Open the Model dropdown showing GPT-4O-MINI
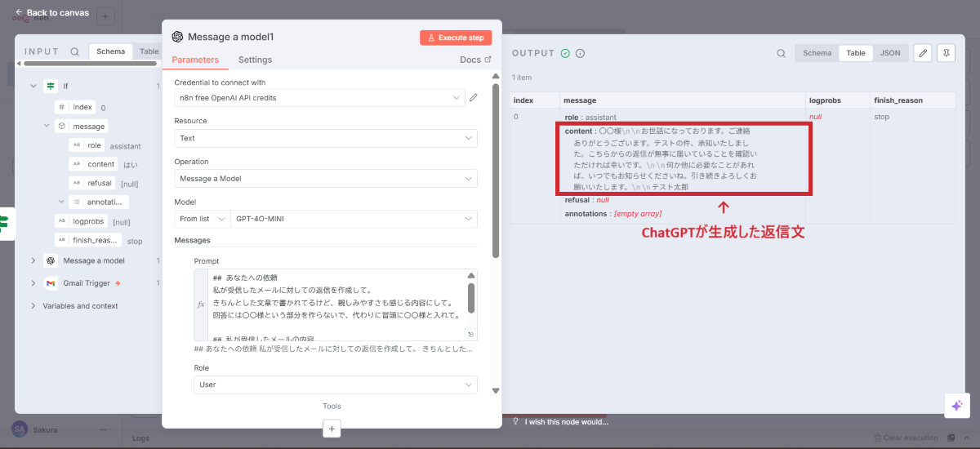The image size is (980, 449). 354,219
